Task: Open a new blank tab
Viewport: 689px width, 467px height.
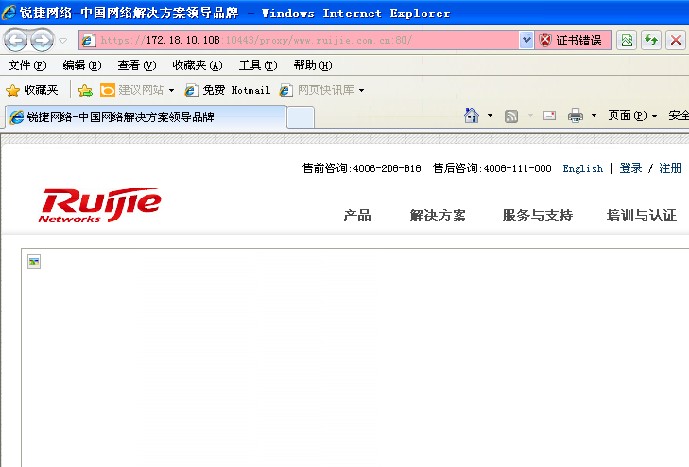Action: click(301, 117)
